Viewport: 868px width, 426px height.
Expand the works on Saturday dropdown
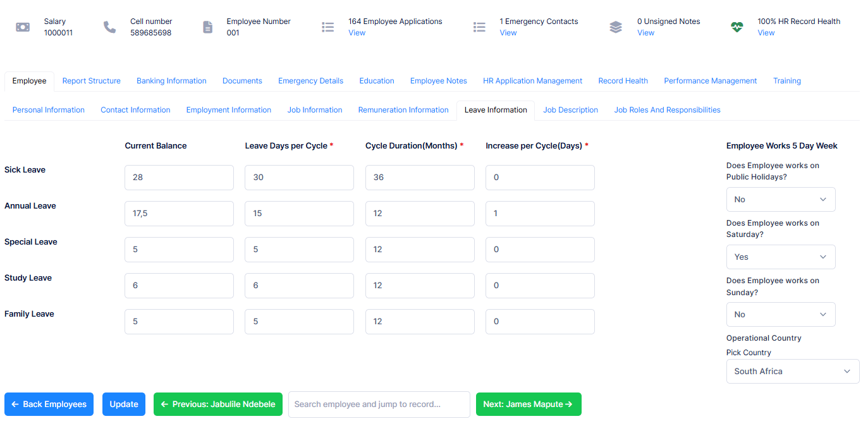point(781,257)
